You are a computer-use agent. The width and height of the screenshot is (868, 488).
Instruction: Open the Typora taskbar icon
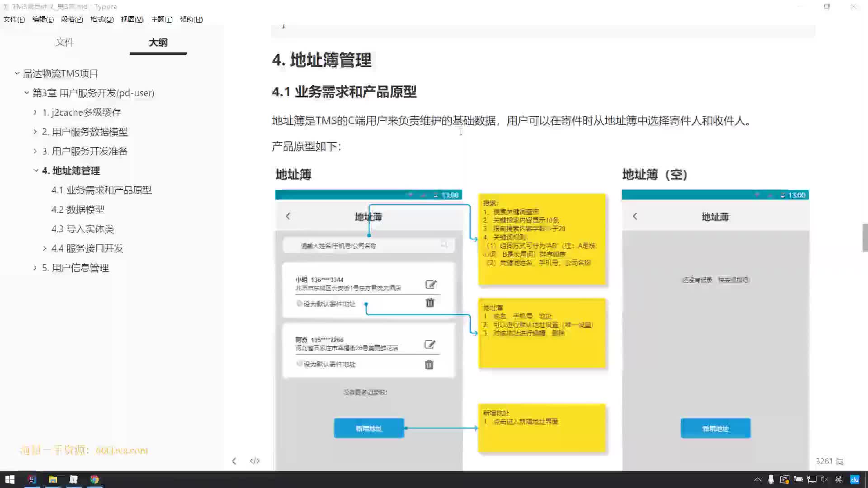[x=74, y=479]
